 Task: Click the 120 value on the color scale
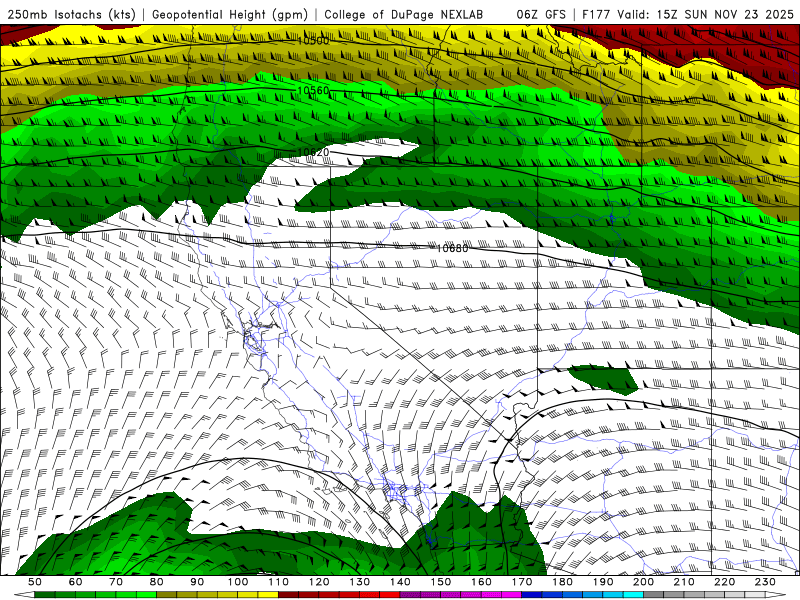(x=319, y=582)
